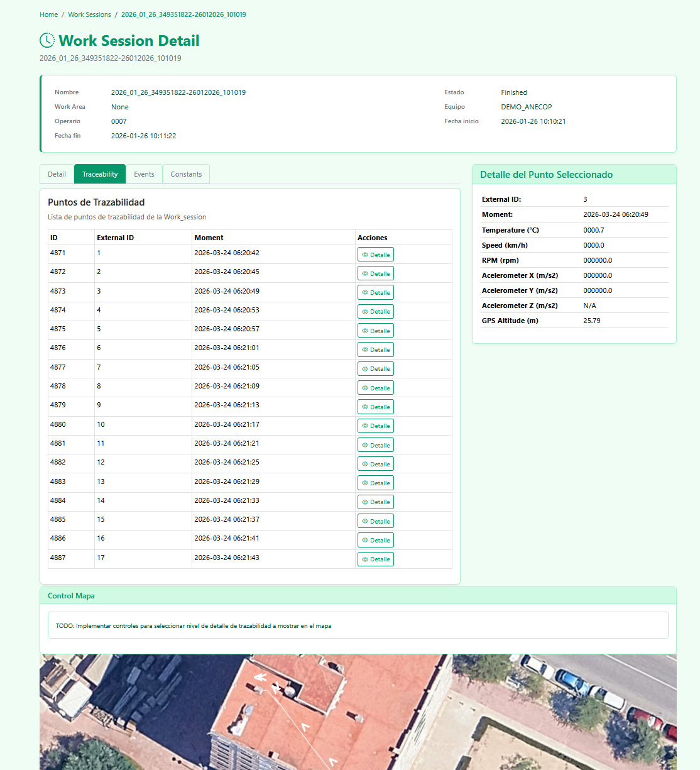
Task: Click Detalle on the 06:21:25 row
Action: 376,465
